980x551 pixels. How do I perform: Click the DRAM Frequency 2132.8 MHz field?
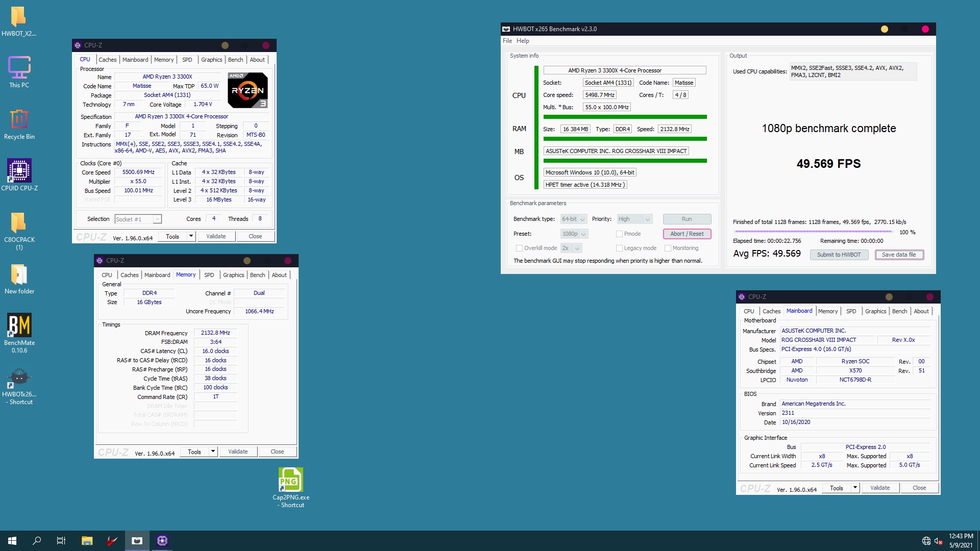(215, 333)
